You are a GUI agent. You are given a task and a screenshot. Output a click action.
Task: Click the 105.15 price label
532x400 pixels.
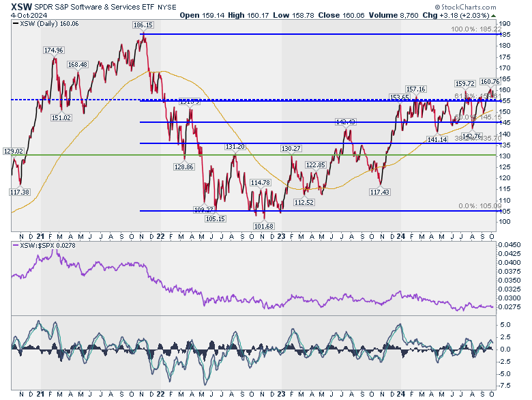pyautogui.click(x=215, y=218)
